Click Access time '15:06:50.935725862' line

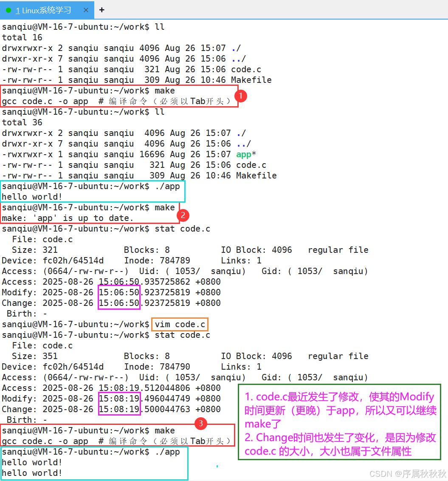tap(111, 282)
